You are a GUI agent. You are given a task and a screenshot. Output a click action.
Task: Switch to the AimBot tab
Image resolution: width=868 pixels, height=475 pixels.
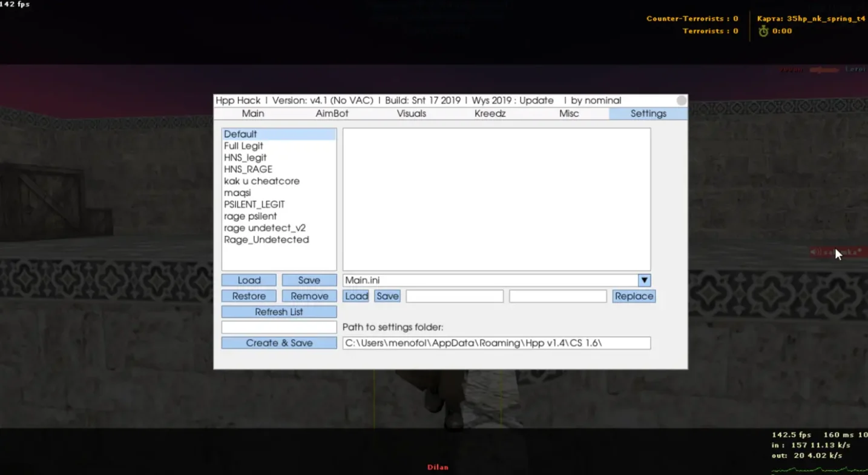pyautogui.click(x=332, y=113)
